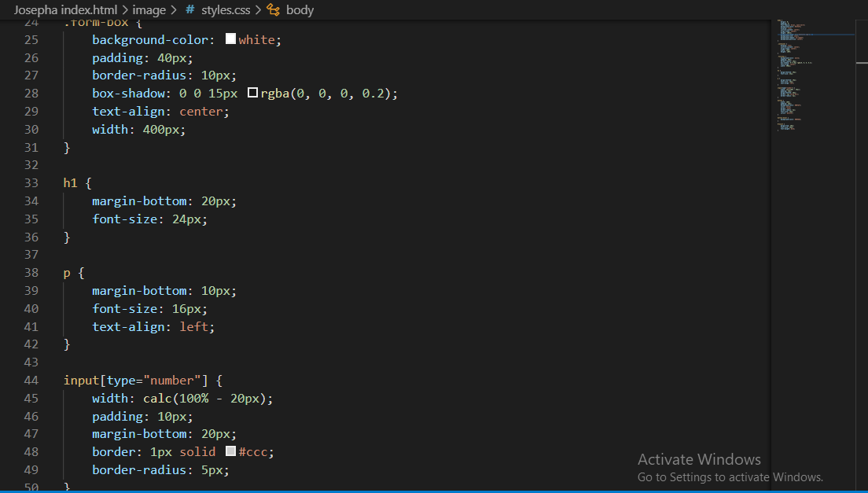Viewport: 868px width, 493px height.
Task: Click line number 33 in the gutter
Action: click(x=31, y=183)
